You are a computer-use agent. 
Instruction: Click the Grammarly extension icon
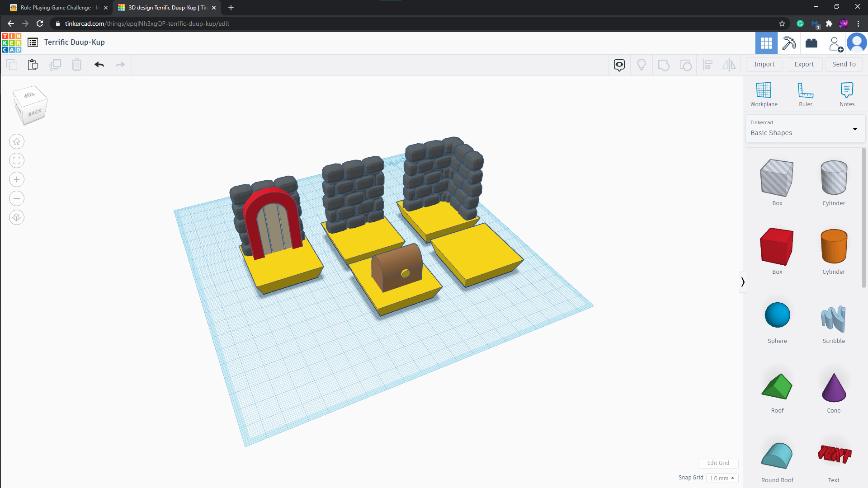click(800, 23)
